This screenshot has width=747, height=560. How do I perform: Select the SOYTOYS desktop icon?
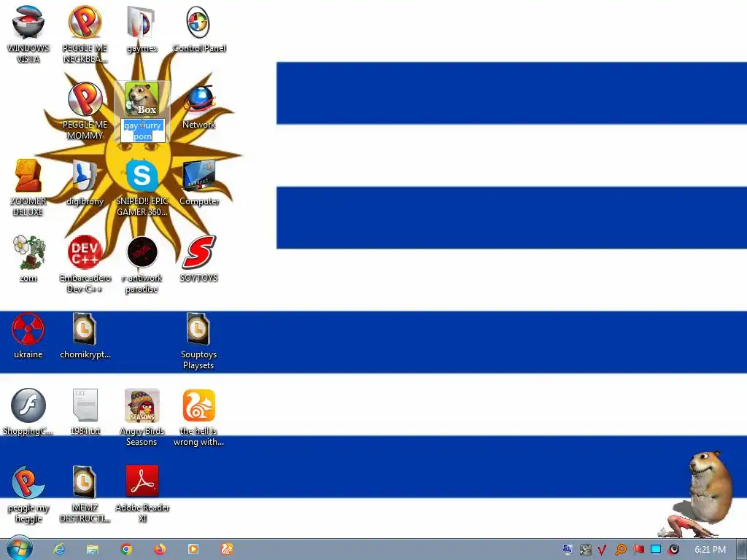point(198,259)
